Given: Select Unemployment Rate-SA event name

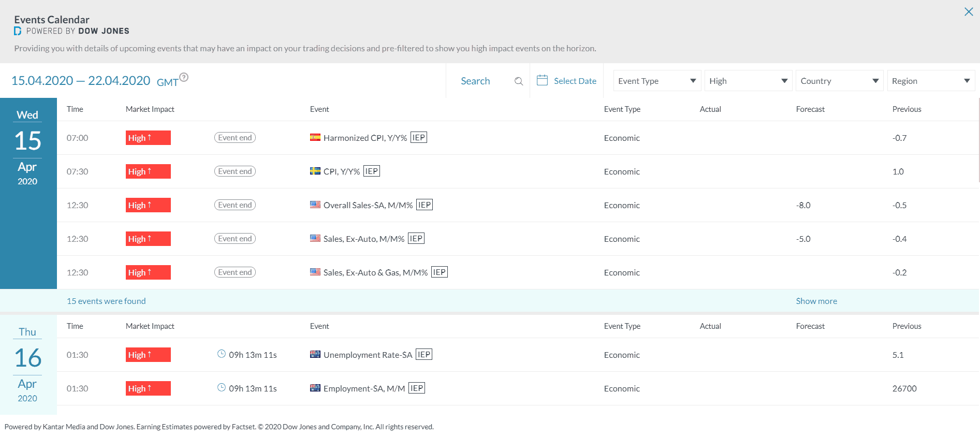Looking at the screenshot, I should click(x=368, y=355).
